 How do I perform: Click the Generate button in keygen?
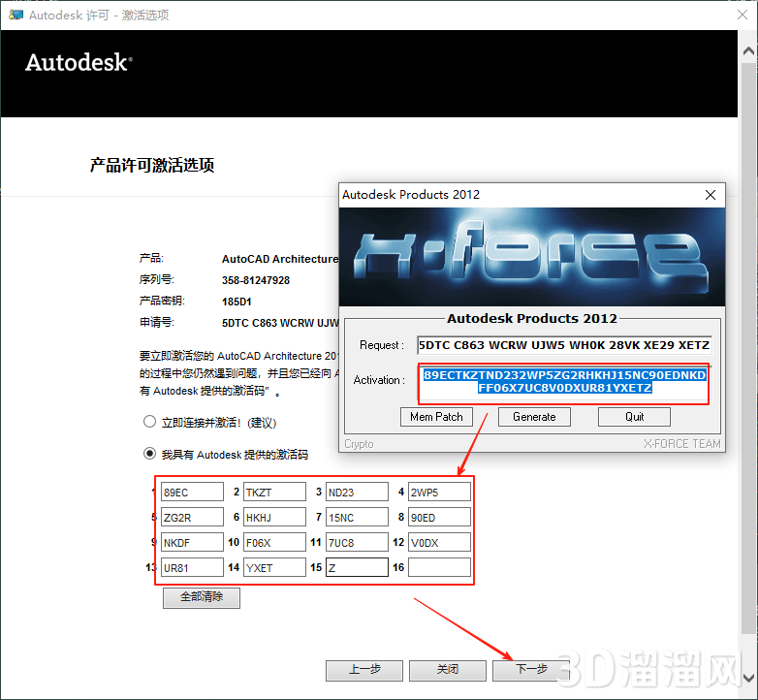(x=534, y=417)
